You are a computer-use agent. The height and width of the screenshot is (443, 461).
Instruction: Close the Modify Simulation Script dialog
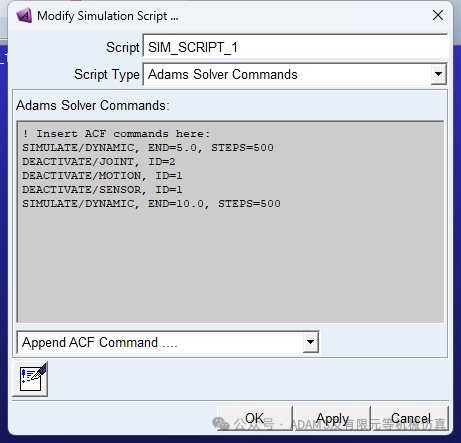(x=438, y=15)
